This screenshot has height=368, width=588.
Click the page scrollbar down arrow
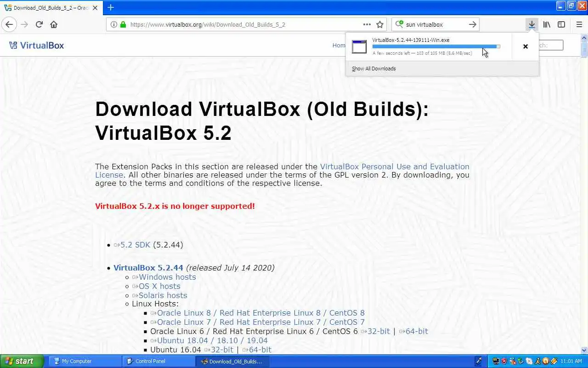coord(584,350)
